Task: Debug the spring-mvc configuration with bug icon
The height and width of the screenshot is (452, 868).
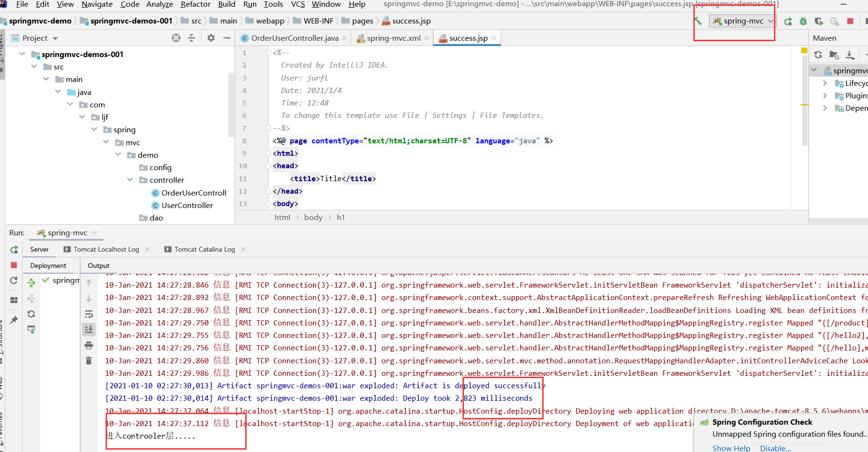Action: 803,21
